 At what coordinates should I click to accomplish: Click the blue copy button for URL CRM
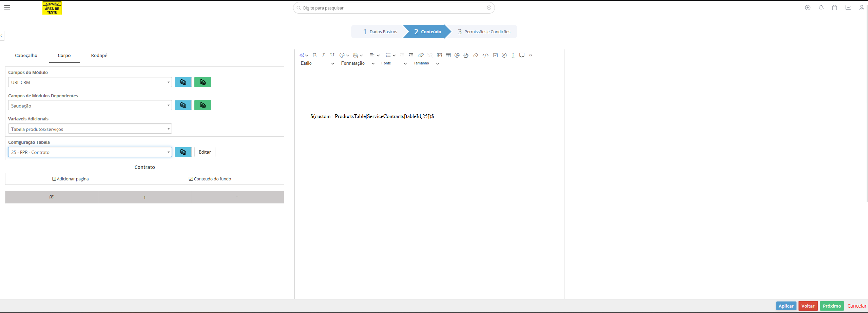(183, 82)
